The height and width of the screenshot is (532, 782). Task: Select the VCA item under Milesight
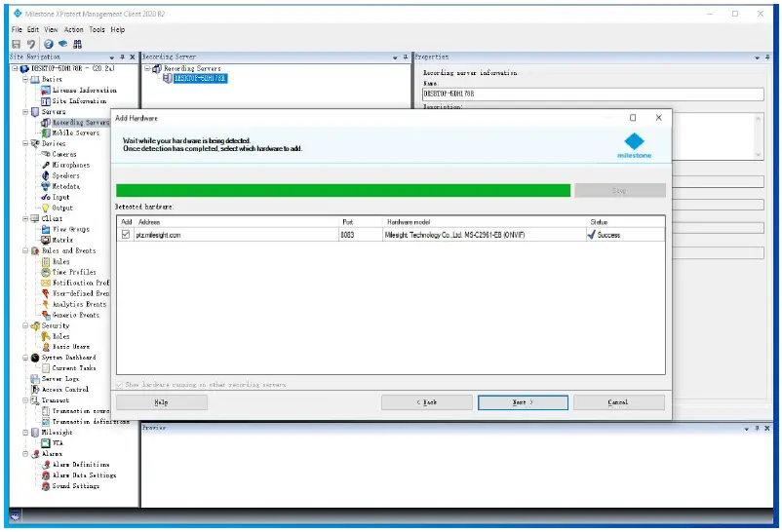58,443
